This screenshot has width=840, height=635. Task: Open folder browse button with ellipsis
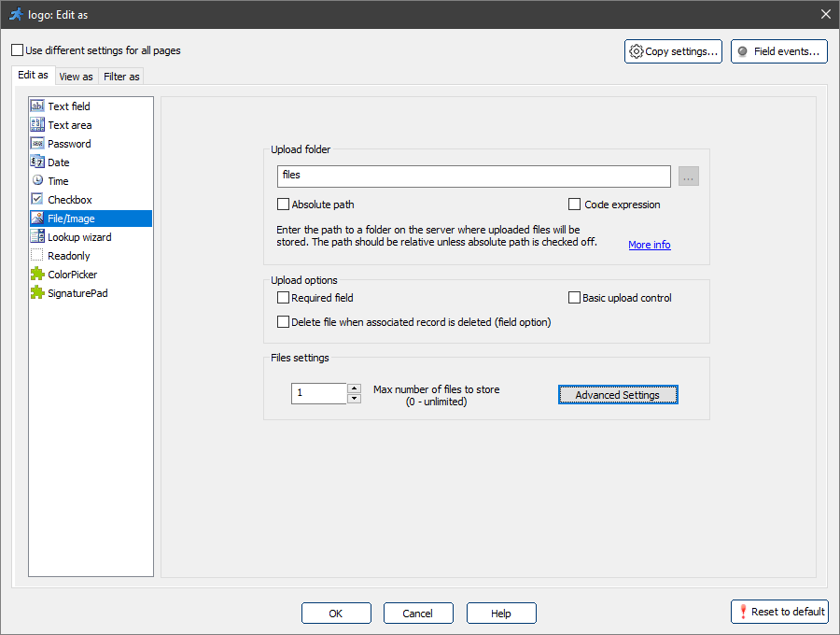(x=689, y=176)
